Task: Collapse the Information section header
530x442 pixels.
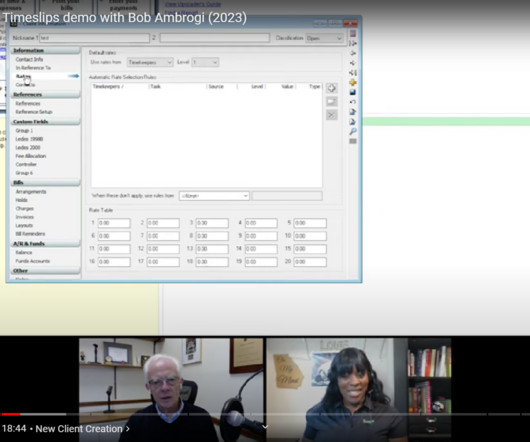Action: tap(46, 50)
